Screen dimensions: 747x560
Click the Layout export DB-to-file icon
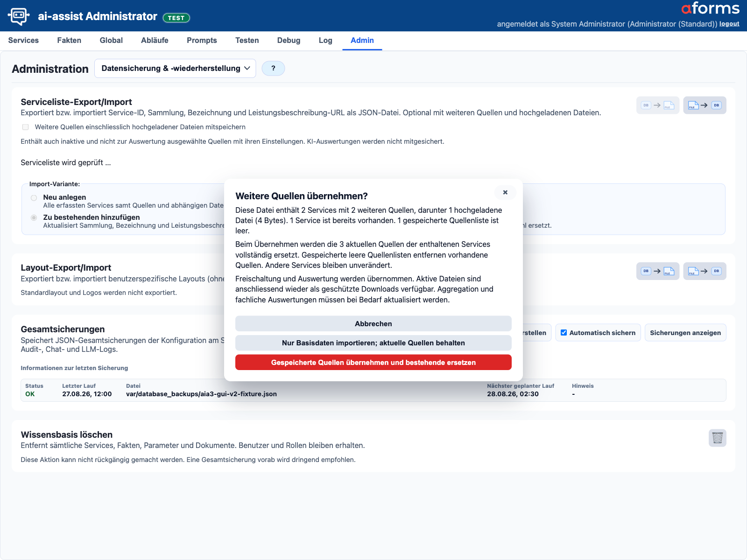click(x=657, y=271)
